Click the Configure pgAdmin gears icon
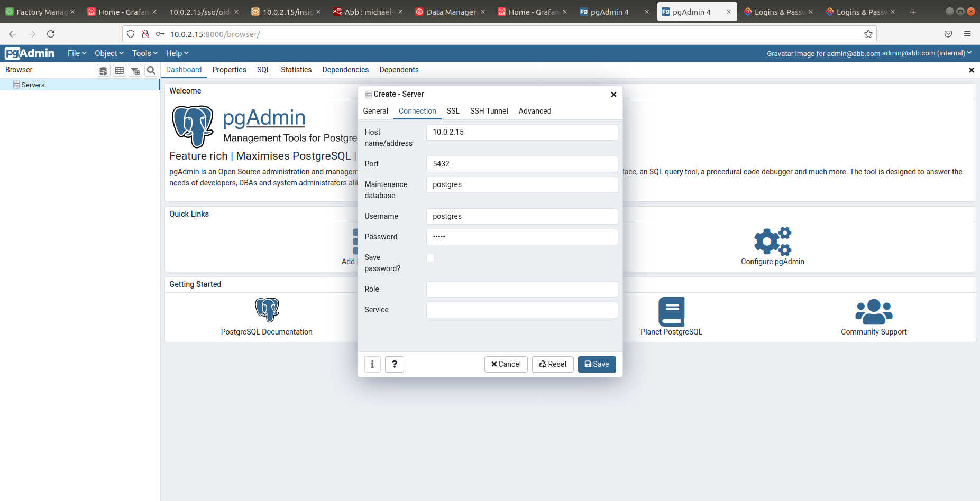 tap(772, 242)
